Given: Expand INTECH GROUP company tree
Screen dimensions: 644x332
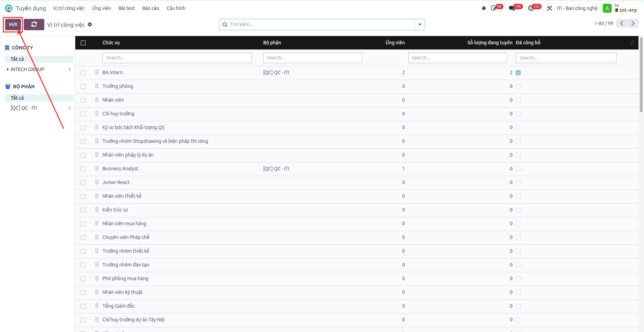Looking at the screenshot, I should point(8,69).
